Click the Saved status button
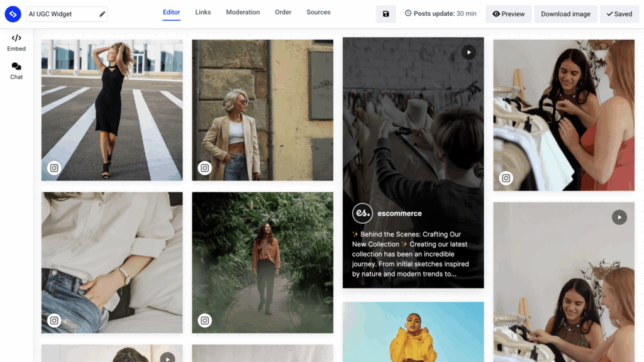Image resolution: width=644 pixels, height=362 pixels. [619, 14]
